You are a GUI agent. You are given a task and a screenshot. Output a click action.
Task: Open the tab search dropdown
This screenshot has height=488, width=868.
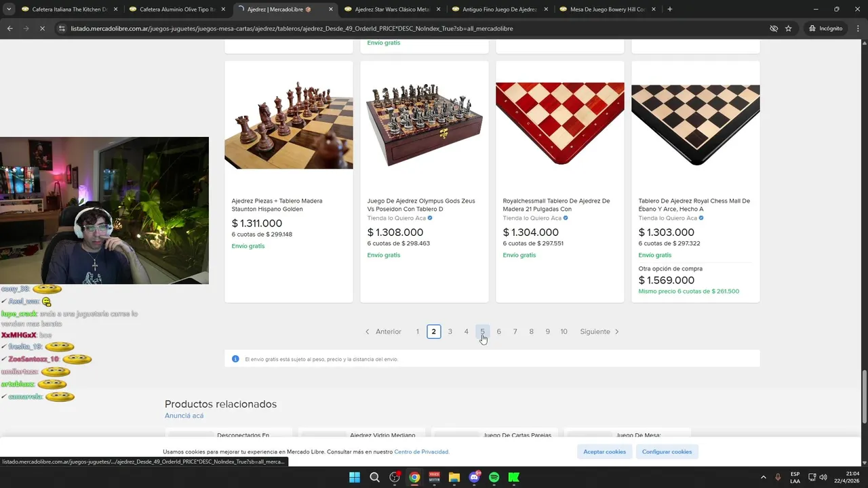click(x=9, y=9)
